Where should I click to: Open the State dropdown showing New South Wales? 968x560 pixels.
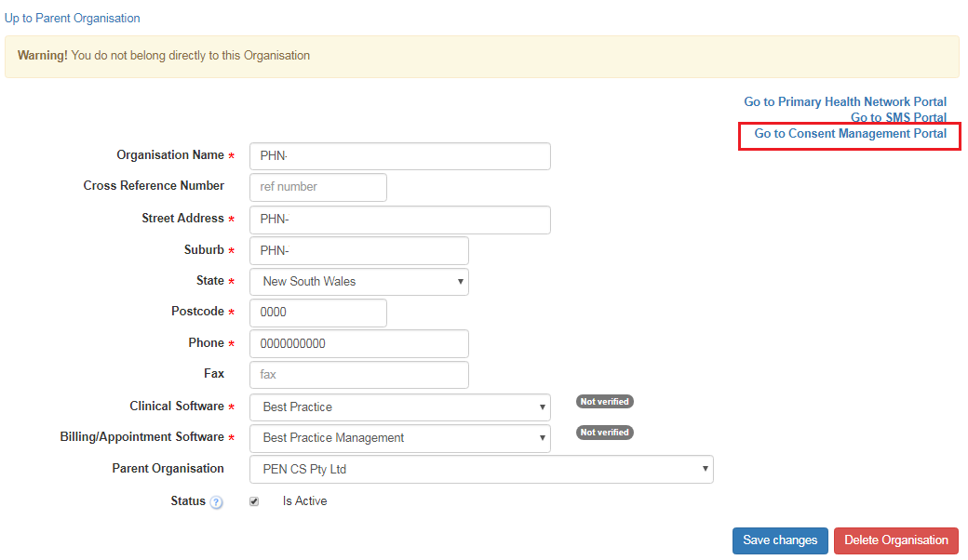click(x=358, y=281)
